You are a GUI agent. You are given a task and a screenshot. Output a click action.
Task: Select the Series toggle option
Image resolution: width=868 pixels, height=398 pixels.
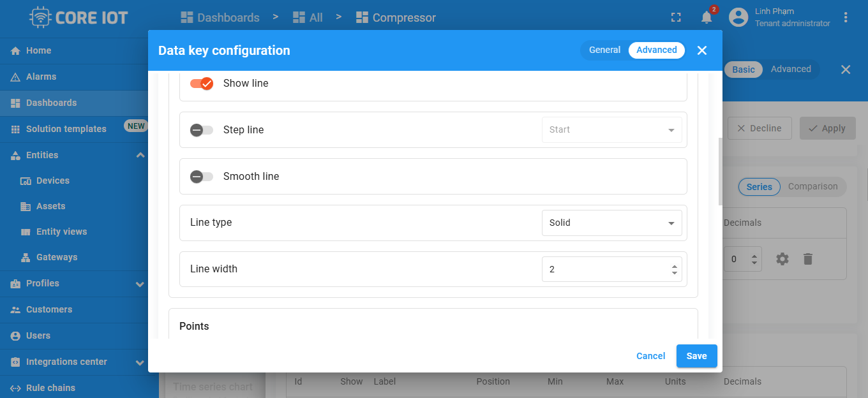coord(759,187)
